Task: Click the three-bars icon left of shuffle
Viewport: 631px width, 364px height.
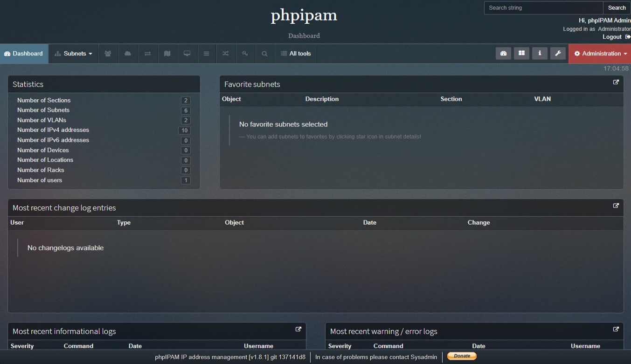Action: click(207, 54)
